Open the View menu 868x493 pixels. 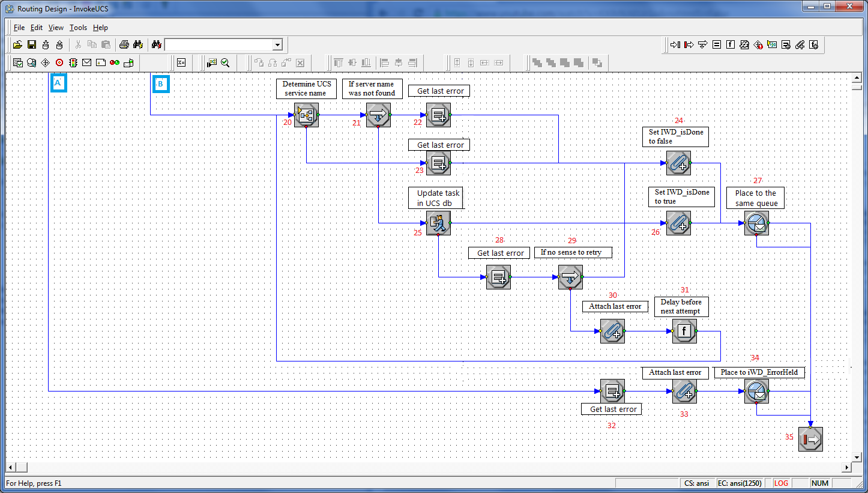56,28
